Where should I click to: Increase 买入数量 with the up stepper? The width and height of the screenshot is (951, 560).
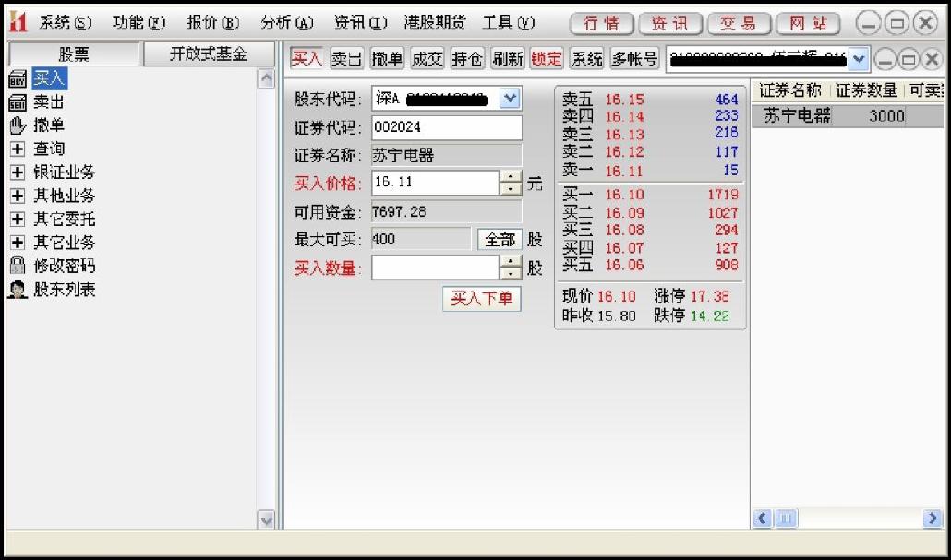pyautogui.click(x=512, y=261)
